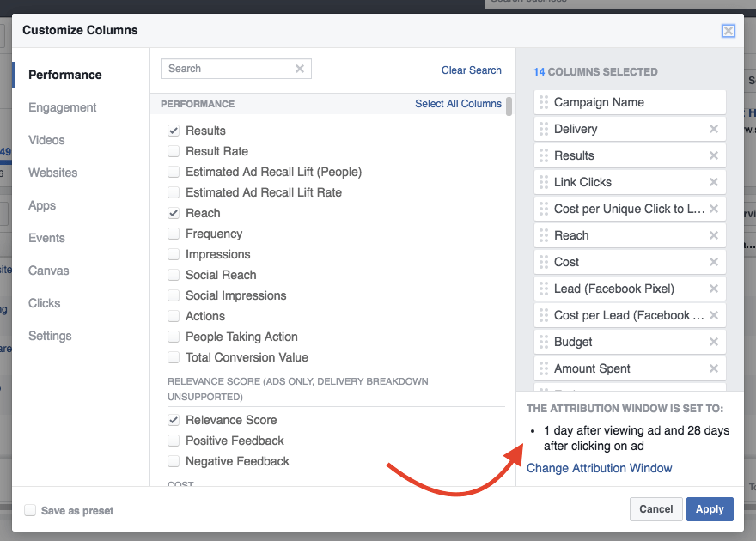Open the Clicks category
This screenshot has width=756, height=541.
(44, 303)
